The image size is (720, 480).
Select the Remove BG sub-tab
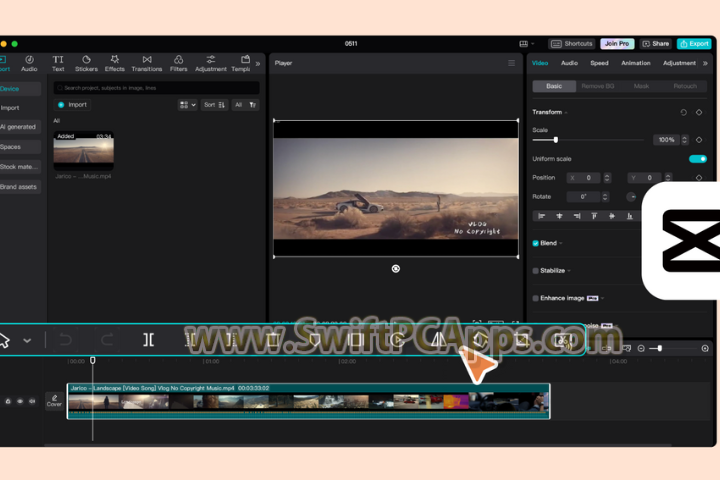pos(597,86)
